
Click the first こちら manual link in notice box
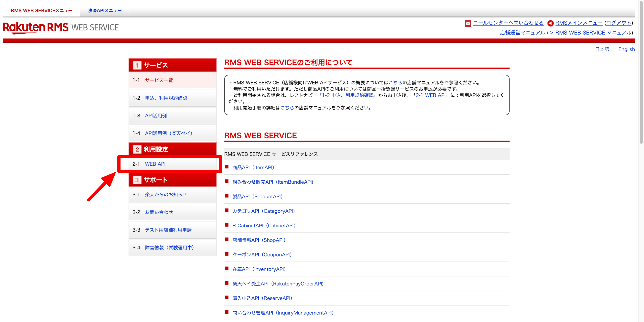pos(395,82)
